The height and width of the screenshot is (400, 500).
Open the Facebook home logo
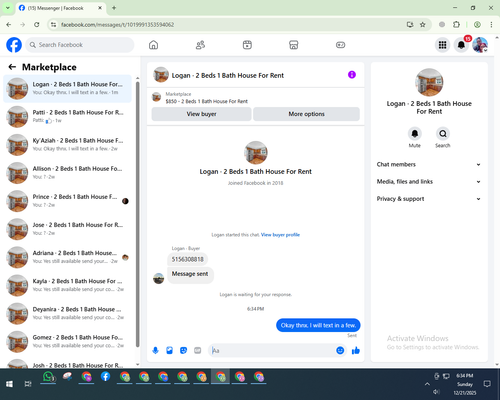14,45
